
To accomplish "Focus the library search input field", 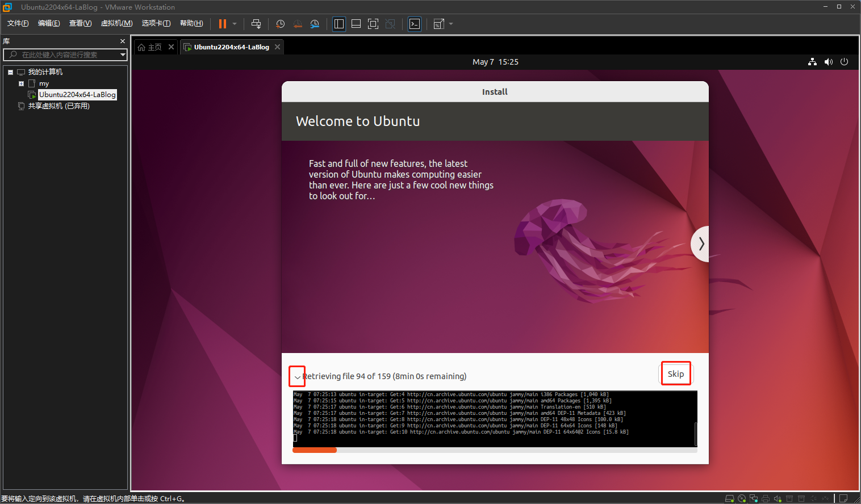I will click(62, 54).
